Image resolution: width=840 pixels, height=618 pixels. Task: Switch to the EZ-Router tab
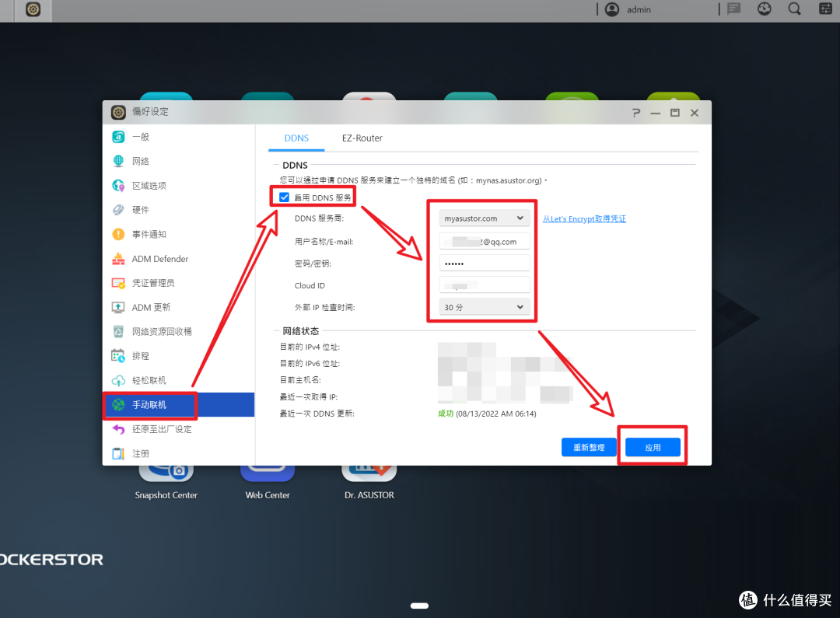pyautogui.click(x=362, y=138)
